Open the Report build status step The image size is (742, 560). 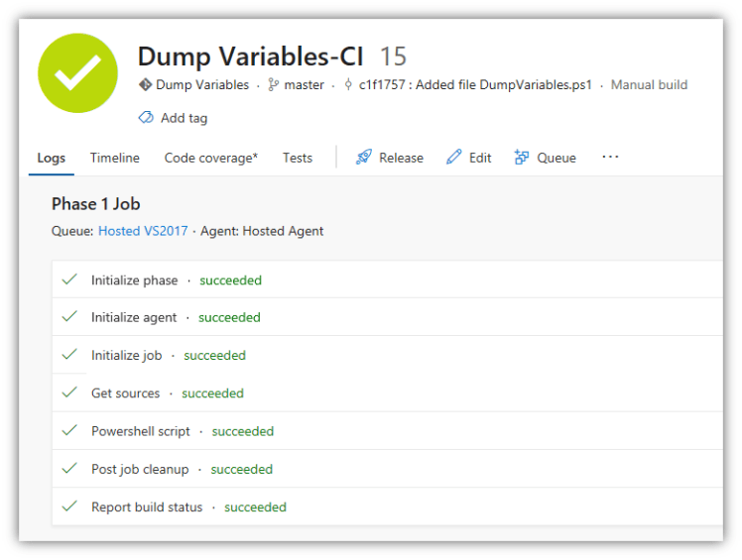147,507
